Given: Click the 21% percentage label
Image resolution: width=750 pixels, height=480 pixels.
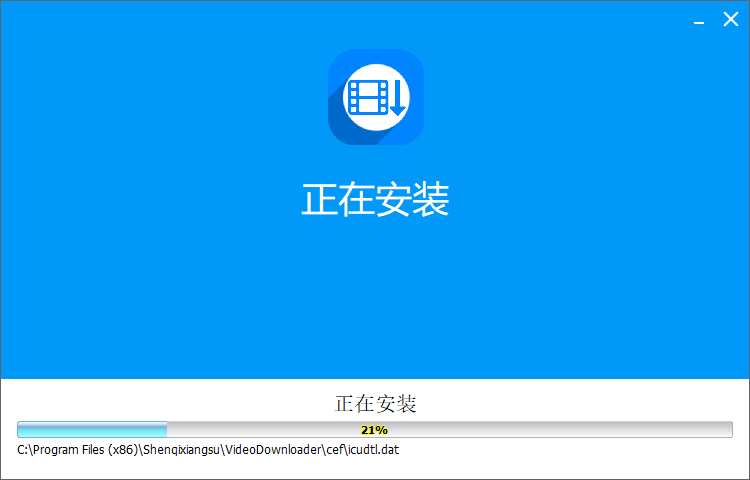Looking at the screenshot, I should point(374,430).
